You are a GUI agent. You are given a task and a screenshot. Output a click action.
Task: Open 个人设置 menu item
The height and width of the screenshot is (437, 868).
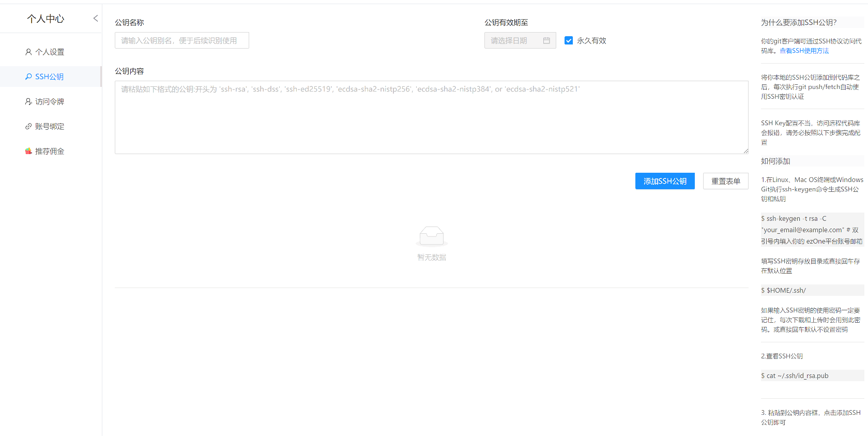(50, 52)
